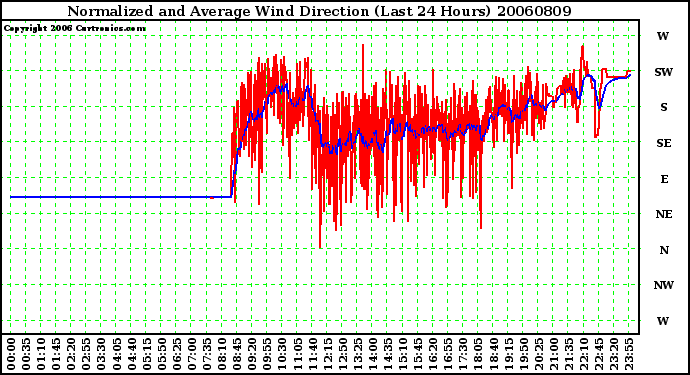Click the '12:15' time axis label
The height and width of the screenshot is (375, 690).
[327, 354]
